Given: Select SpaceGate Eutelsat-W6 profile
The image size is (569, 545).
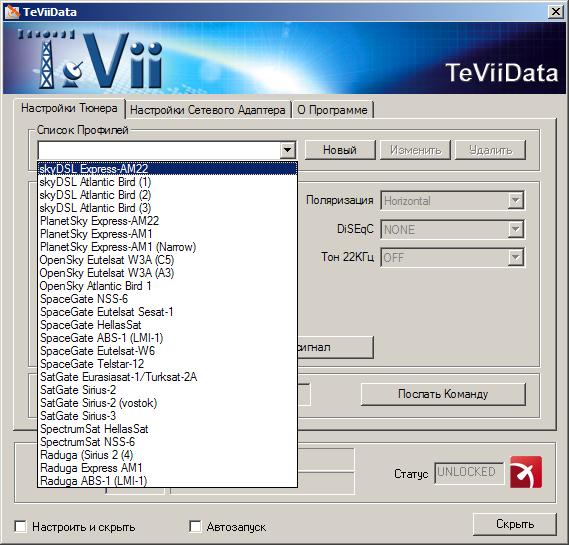Looking at the screenshot, I should (x=167, y=351).
